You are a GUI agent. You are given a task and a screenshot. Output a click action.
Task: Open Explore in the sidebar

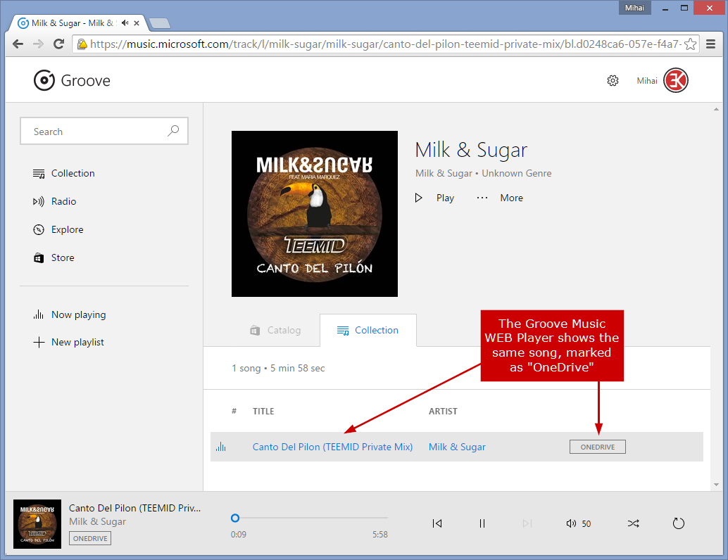[x=67, y=229]
